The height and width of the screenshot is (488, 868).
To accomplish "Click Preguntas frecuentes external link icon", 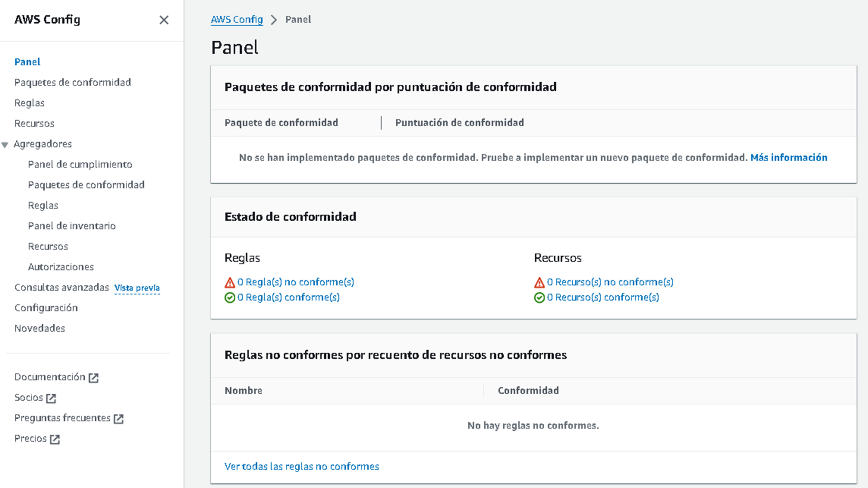I will (x=119, y=419).
